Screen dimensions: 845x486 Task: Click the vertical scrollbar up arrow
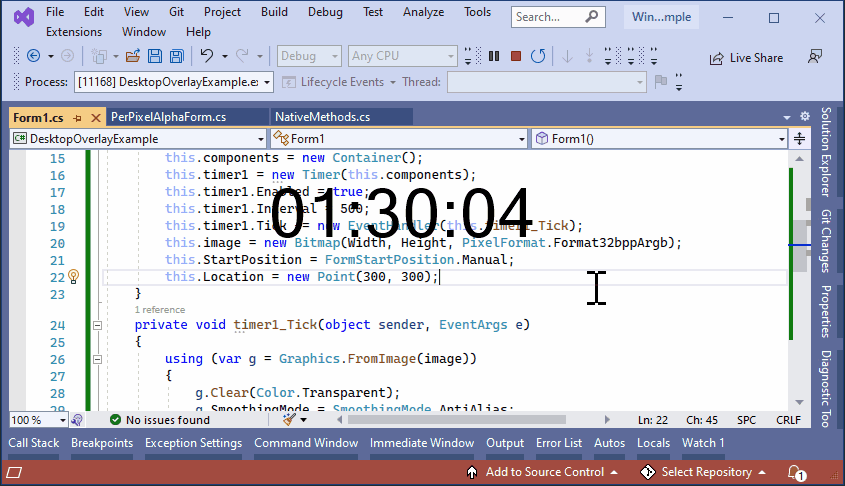pos(799,159)
